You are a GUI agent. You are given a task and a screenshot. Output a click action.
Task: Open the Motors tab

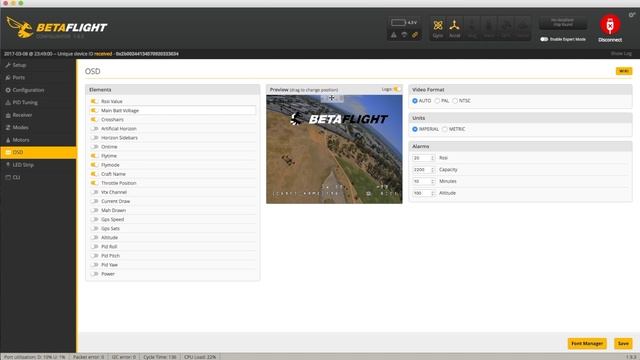pyautogui.click(x=38, y=140)
